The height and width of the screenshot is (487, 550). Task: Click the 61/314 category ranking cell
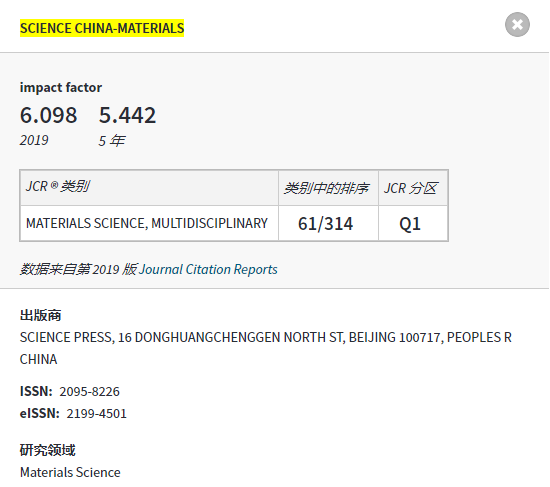328,224
